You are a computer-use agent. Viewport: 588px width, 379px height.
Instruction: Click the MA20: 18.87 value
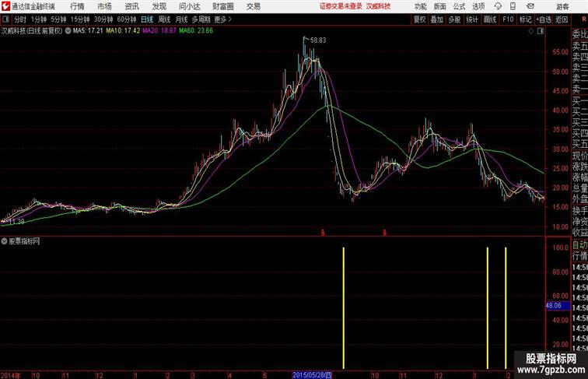(x=159, y=31)
